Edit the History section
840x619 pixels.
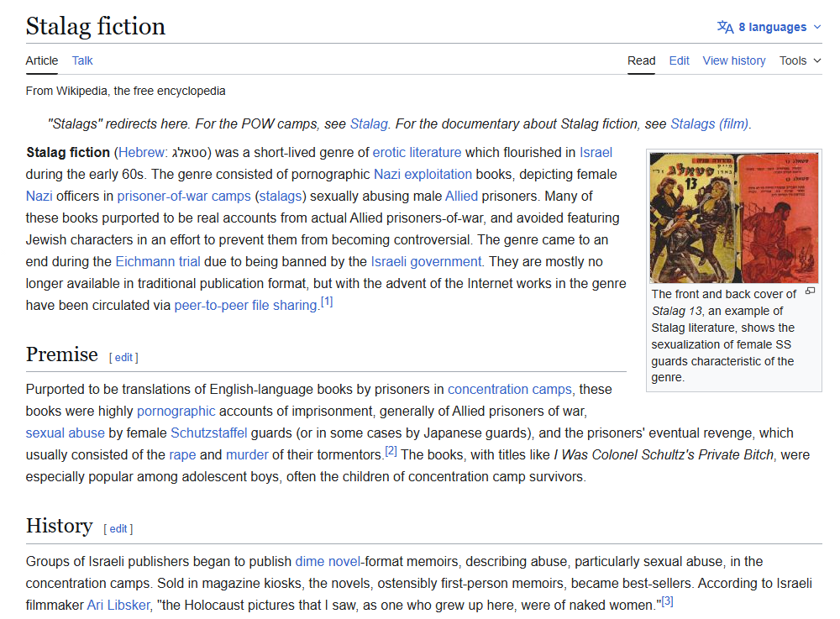click(118, 529)
